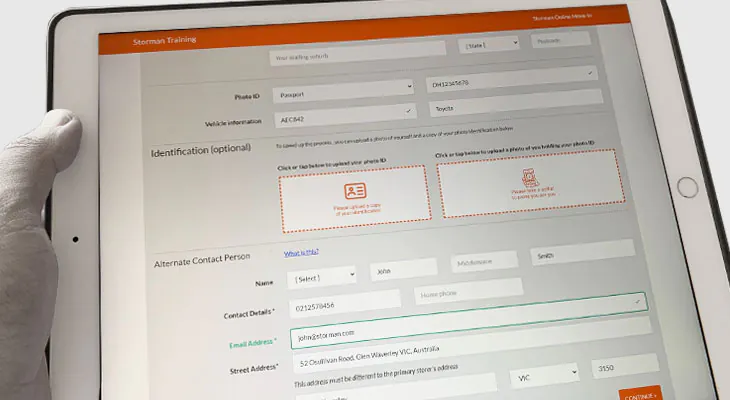Click the postcode field showing 3150
The width and height of the screenshot is (730, 400).
coord(625,365)
